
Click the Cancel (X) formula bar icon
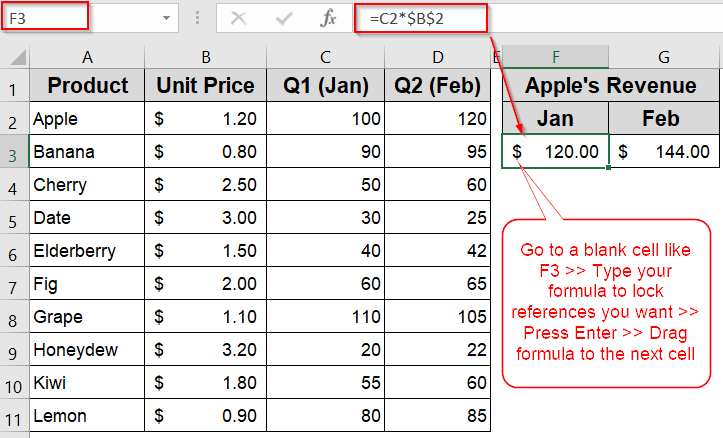(x=238, y=18)
